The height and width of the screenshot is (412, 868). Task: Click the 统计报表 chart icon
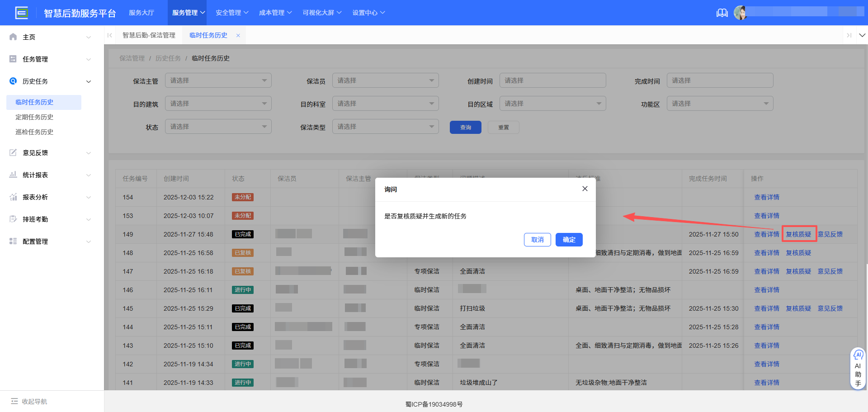13,175
